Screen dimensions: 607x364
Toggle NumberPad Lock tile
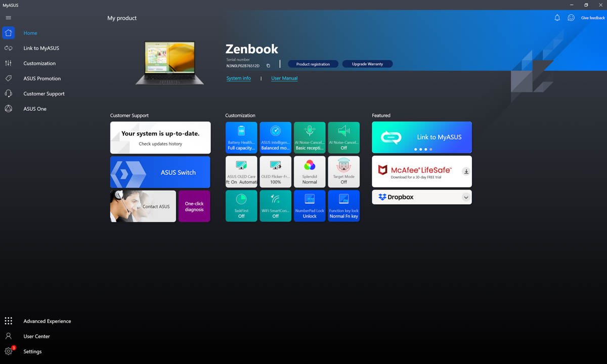pyautogui.click(x=310, y=206)
